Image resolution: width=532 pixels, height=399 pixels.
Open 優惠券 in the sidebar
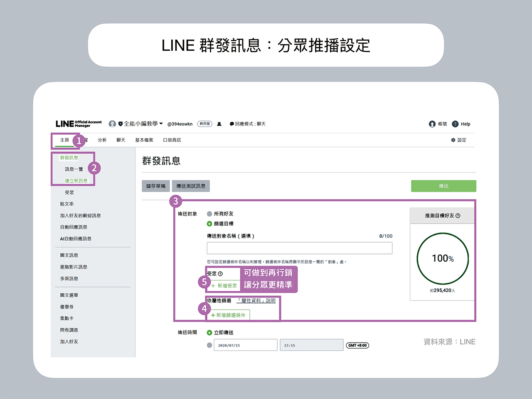67,307
